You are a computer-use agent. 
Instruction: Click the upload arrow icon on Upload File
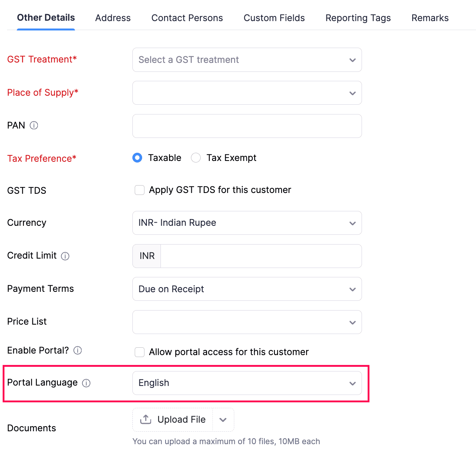[145, 419]
